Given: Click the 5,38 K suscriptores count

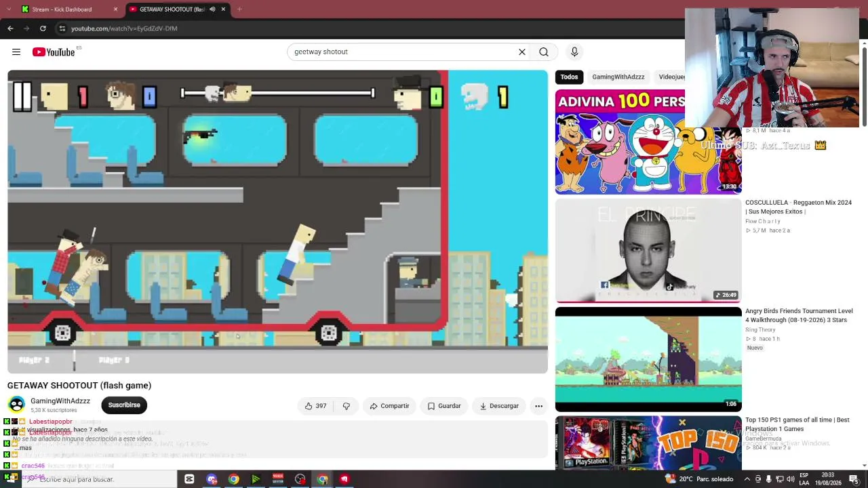Looking at the screenshot, I should click(x=54, y=411).
